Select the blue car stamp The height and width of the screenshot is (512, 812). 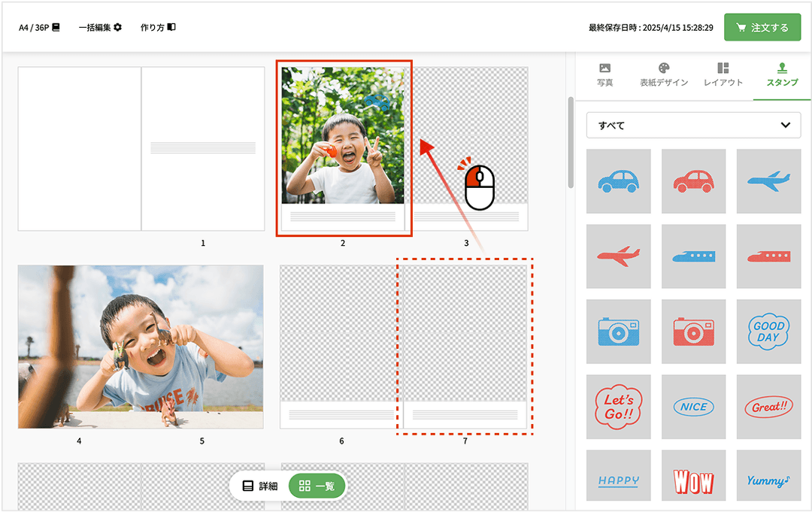point(618,181)
